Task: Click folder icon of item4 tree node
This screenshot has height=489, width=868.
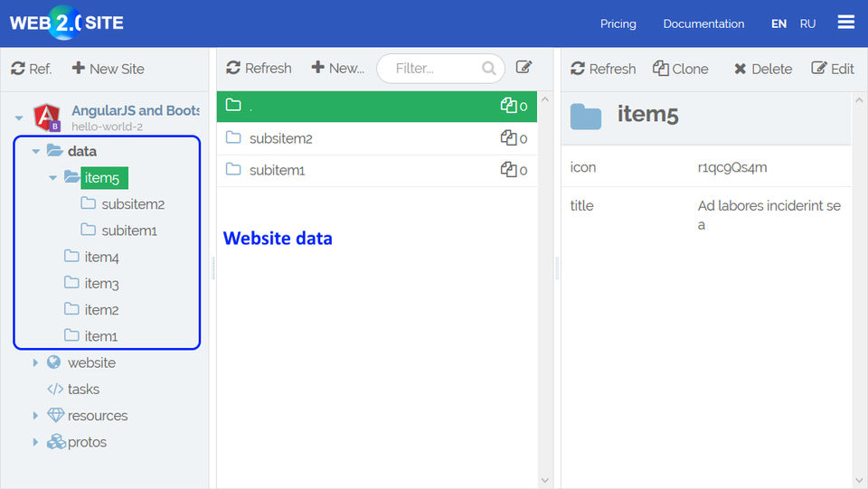Action: (71, 256)
